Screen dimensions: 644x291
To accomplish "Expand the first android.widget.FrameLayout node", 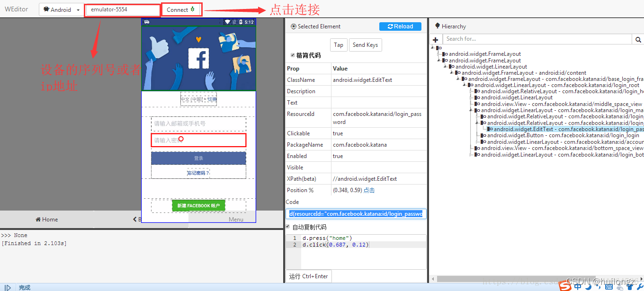I will click(x=439, y=54).
